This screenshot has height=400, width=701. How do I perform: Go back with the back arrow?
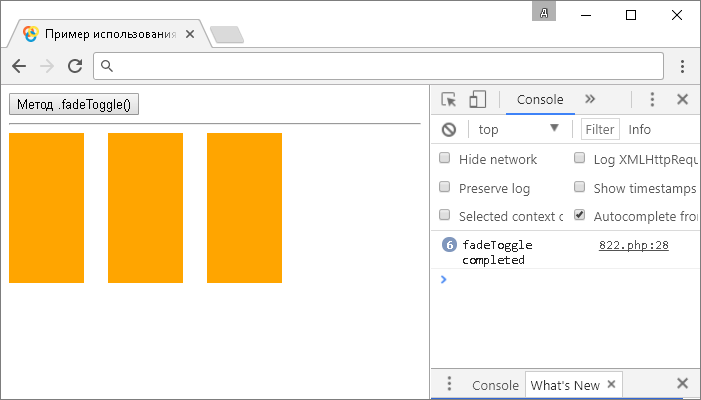click(x=19, y=66)
